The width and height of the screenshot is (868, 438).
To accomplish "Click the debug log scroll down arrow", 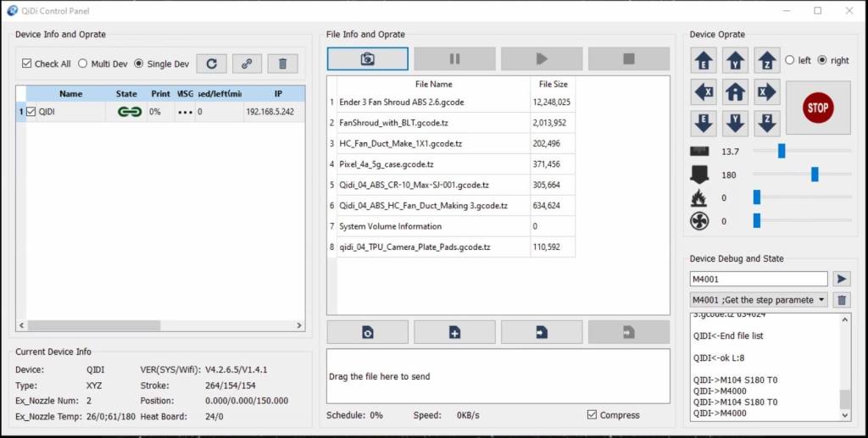I will (845, 415).
